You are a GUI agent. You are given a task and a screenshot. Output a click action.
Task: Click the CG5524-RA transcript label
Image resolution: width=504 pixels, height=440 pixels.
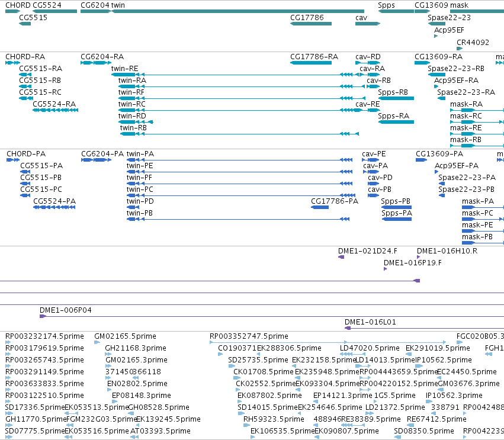coord(54,104)
